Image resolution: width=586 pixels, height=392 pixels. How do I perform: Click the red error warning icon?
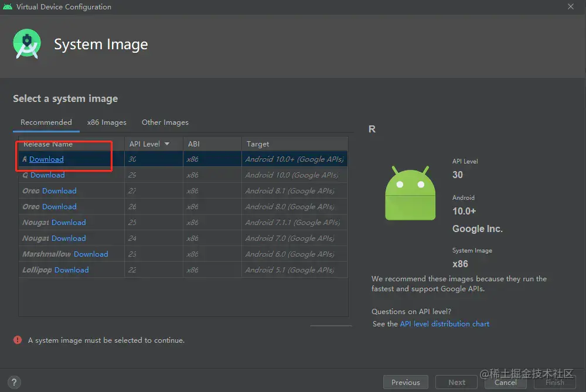18,340
